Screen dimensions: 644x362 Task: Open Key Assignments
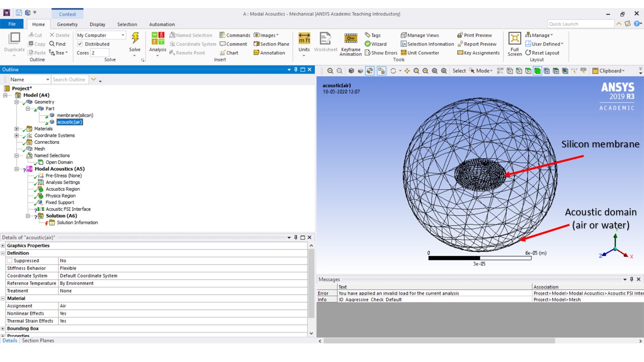point(478,53)
